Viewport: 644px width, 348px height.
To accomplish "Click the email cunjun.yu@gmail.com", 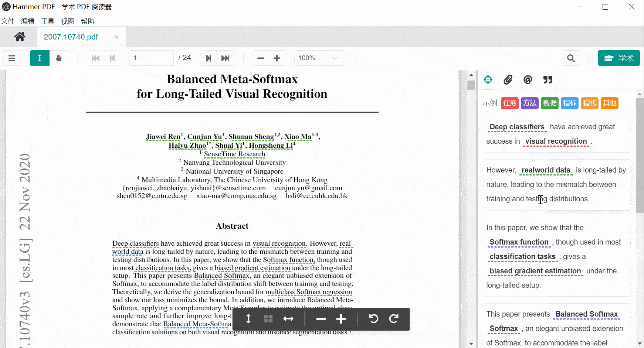I will (308, 188).
